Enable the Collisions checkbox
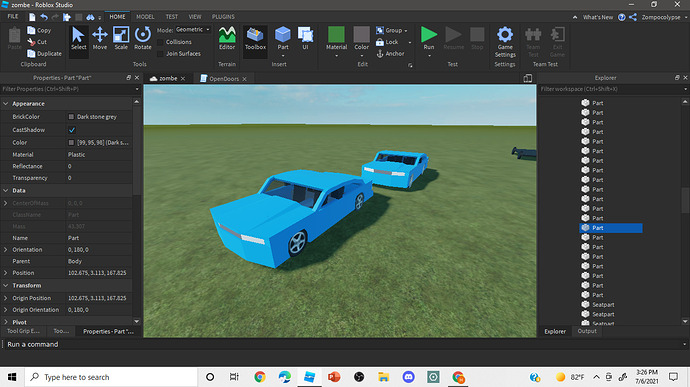 click(160, 42)
